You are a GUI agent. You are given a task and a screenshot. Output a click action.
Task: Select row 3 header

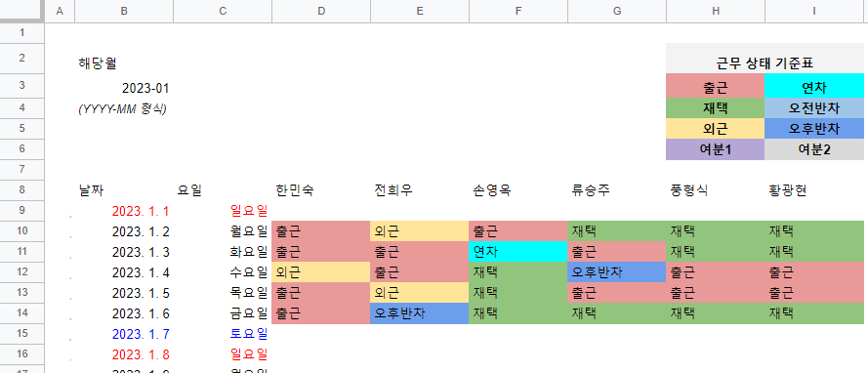21,85
